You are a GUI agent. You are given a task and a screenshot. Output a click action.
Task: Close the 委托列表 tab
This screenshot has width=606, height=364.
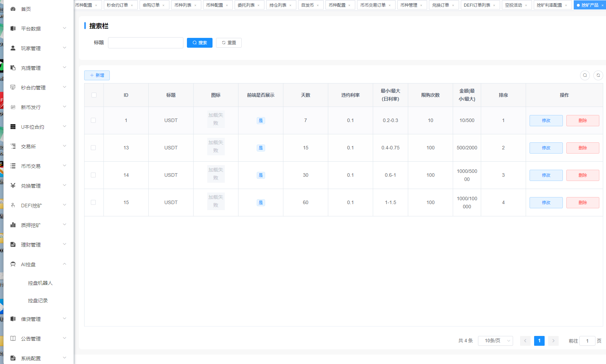(258, 5)
